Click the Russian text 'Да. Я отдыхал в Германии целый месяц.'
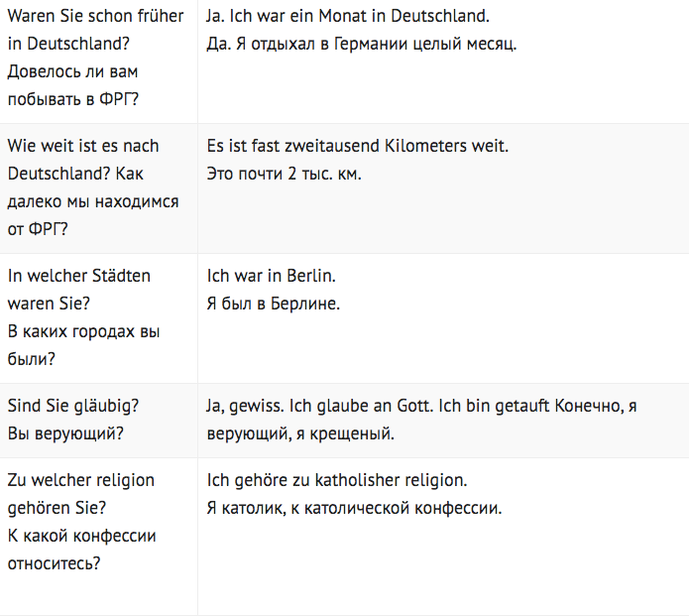 coord(362,44)
